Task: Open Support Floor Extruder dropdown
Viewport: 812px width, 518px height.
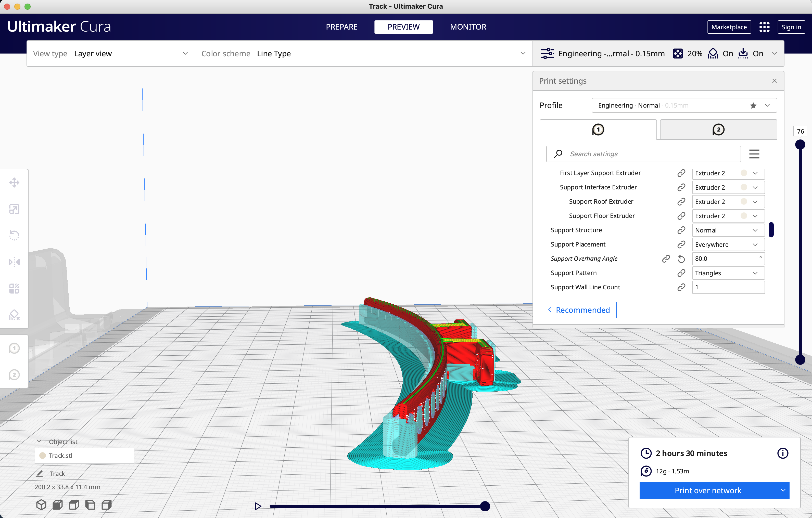Action: (x=728, y=216)
